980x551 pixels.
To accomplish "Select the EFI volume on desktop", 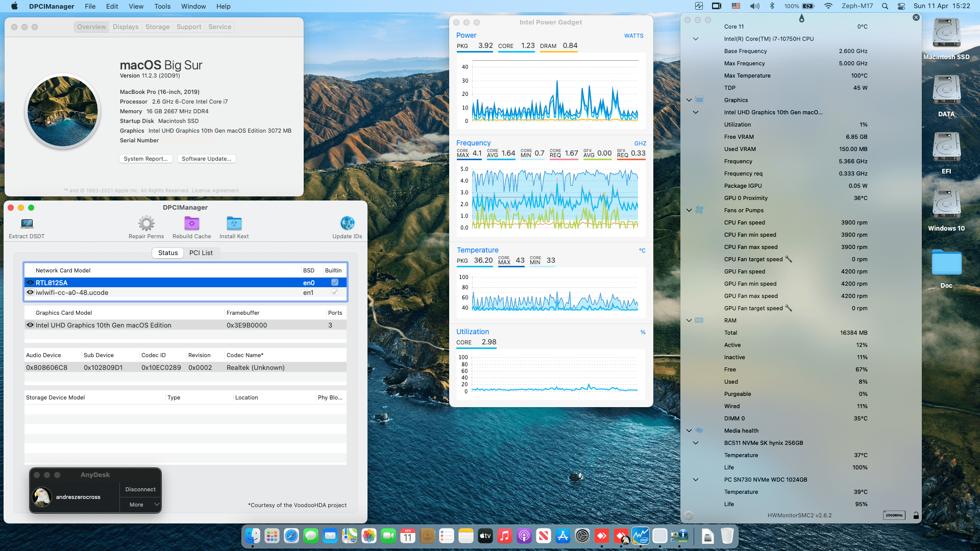I will pyautogui.click(x=946, y=148).
